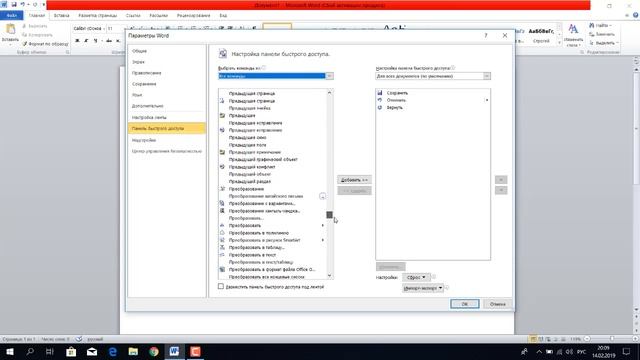
Task: Click the command list scrollbar thumb
Action: [x=329, y=215]
